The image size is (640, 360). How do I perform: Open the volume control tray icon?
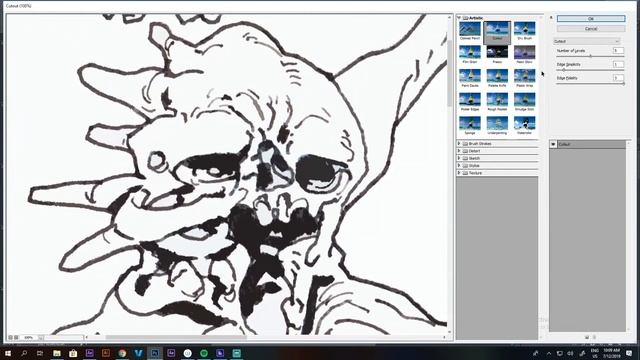point(570,353)
